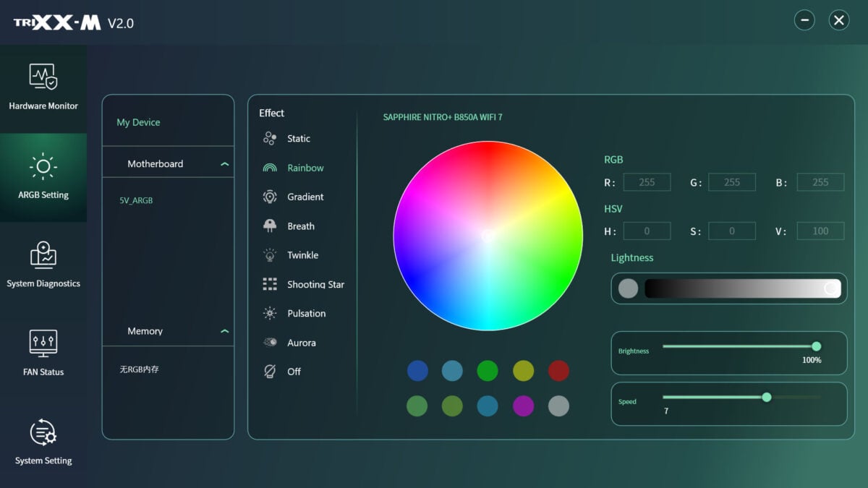Viewport: 868px width, 488px height.
Task: Switch to the ARGB Setting tab
Action: (43, 177)
